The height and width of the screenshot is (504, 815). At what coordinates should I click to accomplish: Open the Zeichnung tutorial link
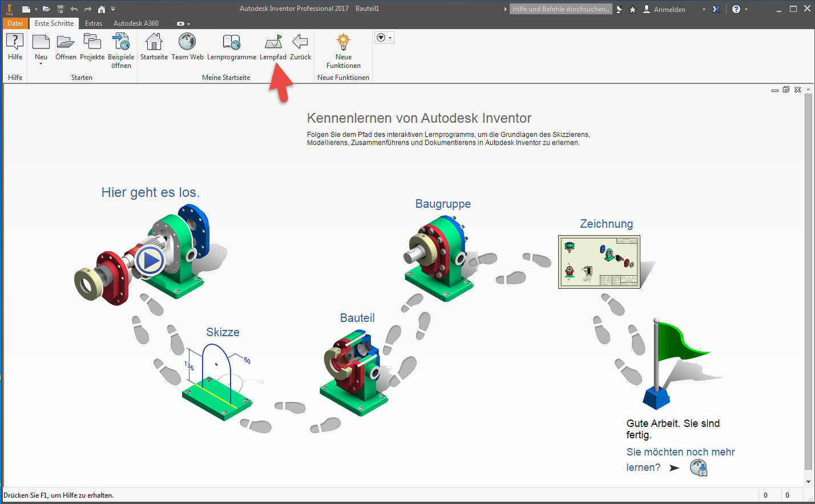coord(606,224)
